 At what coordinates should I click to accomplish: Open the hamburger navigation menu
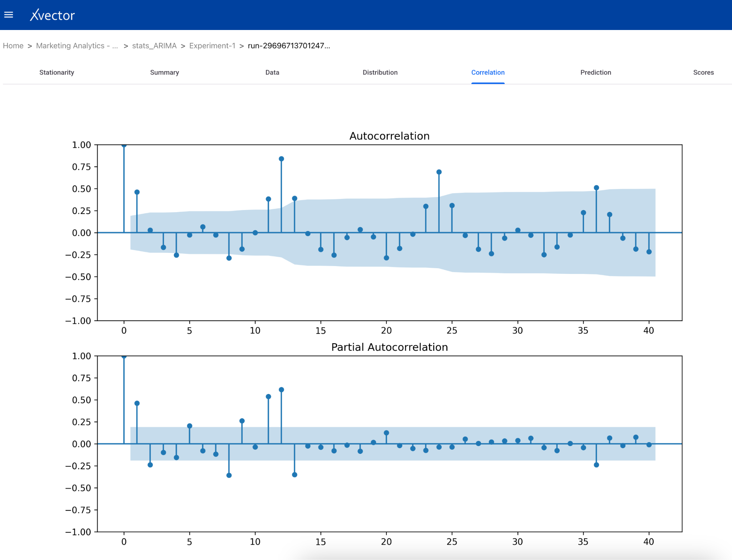click(9, 15)
